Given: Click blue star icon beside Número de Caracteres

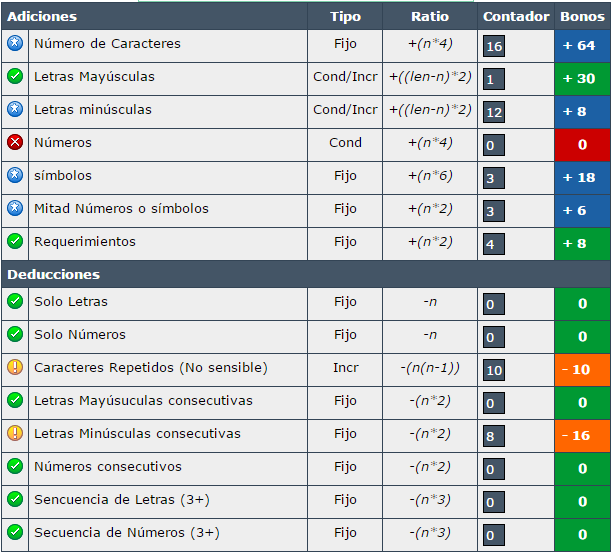Looking at the screenshot, I should click(15, 43).
